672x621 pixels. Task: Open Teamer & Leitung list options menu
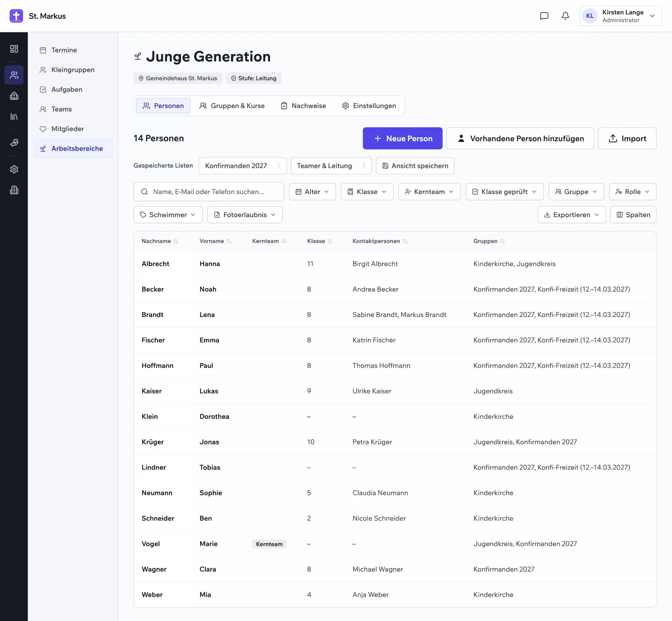click(x=364, y=166)
